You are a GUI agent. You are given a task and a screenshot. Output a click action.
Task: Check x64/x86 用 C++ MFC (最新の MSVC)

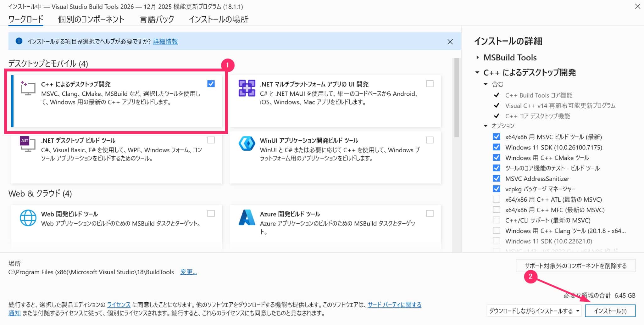pyautogui.click(x=496, y=210)
